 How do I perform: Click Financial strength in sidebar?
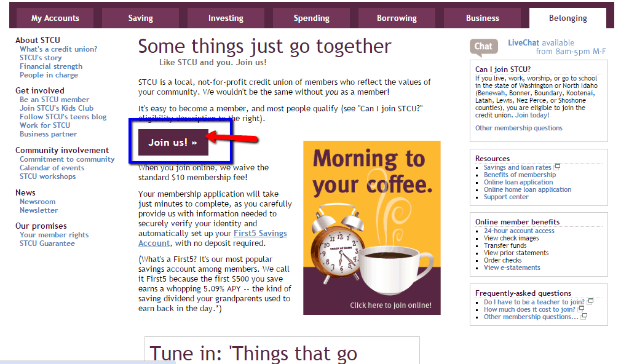pyautogui.click(x=51, y=66)
